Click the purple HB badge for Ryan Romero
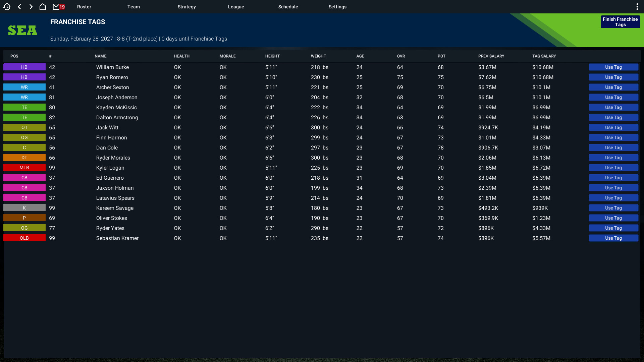The image size is (644, 362). (24, 77)
